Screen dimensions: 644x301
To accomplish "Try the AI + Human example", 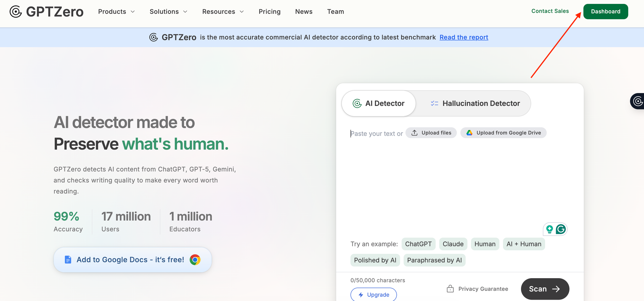I will (524, 244).
